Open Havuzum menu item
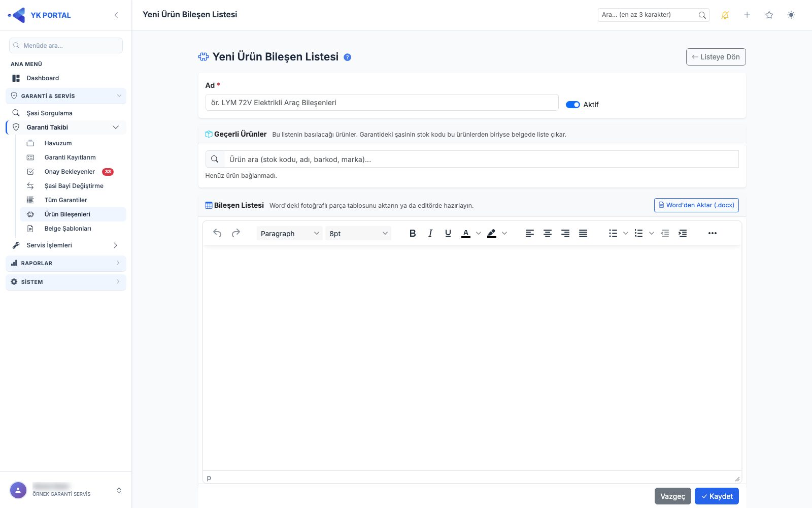 73,143
